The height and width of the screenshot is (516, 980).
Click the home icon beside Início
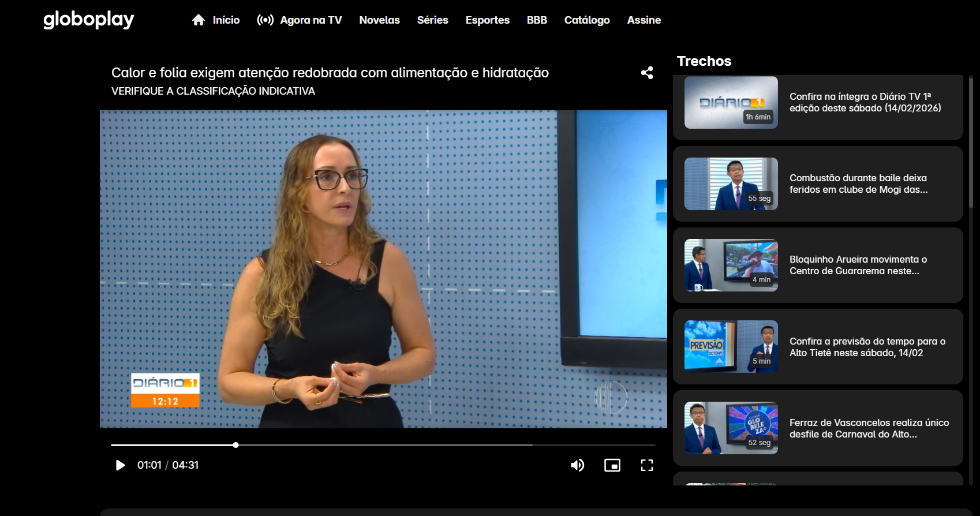click(199, 20)
